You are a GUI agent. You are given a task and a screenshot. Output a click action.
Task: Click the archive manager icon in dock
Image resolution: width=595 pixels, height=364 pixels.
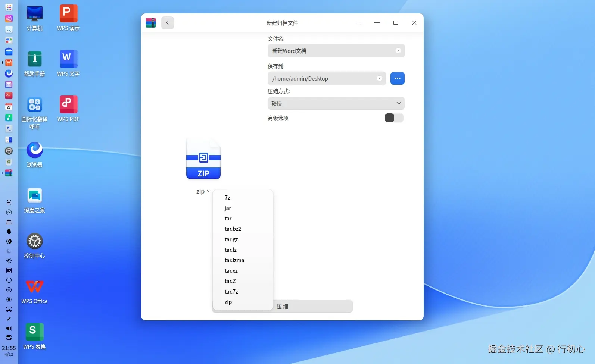[x=9, y=173]
